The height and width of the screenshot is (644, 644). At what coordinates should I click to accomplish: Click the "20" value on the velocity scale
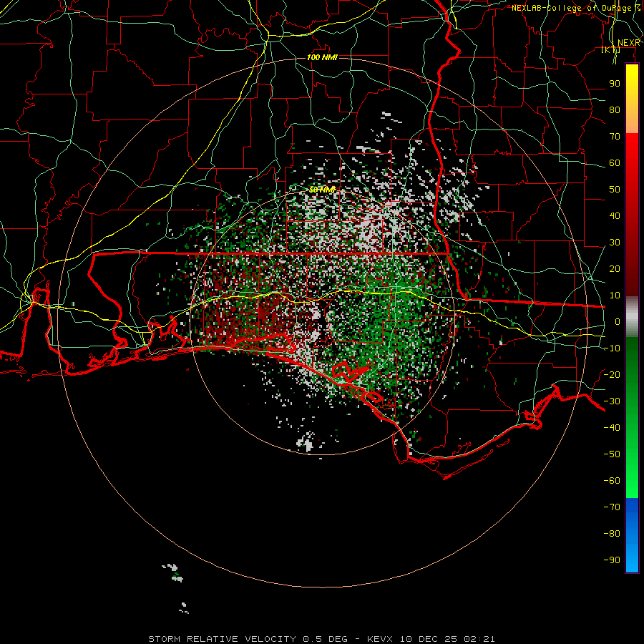point(615,269)
